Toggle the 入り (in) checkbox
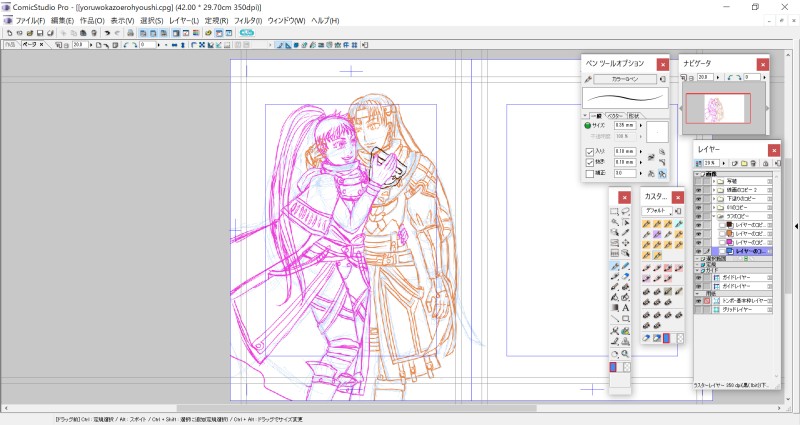Viewport: 800px width, 425px height. [x=589, y=151]
